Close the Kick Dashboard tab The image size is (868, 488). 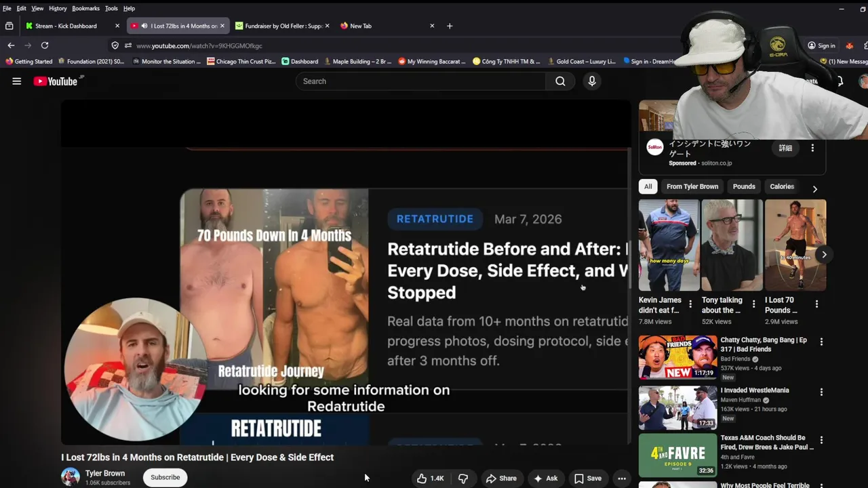(x=117, y=26)
